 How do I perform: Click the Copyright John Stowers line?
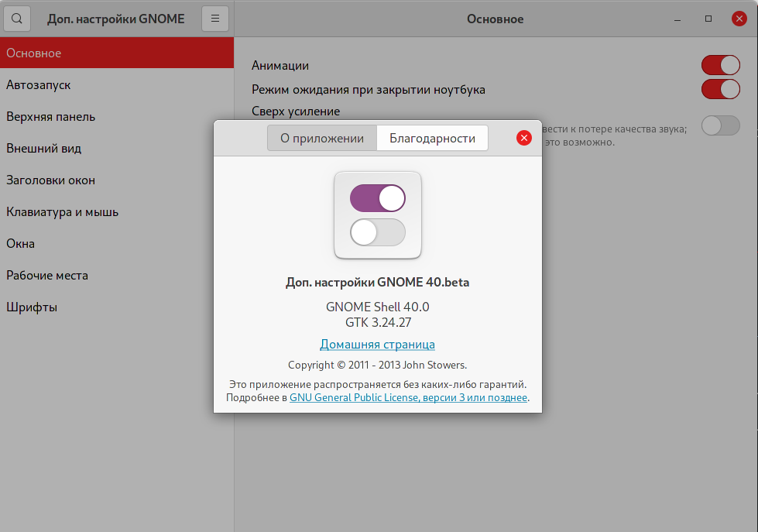(x=378, y=366)
